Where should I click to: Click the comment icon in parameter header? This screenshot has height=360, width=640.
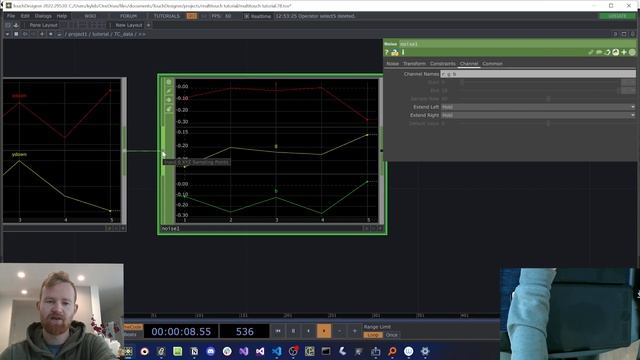599,52
